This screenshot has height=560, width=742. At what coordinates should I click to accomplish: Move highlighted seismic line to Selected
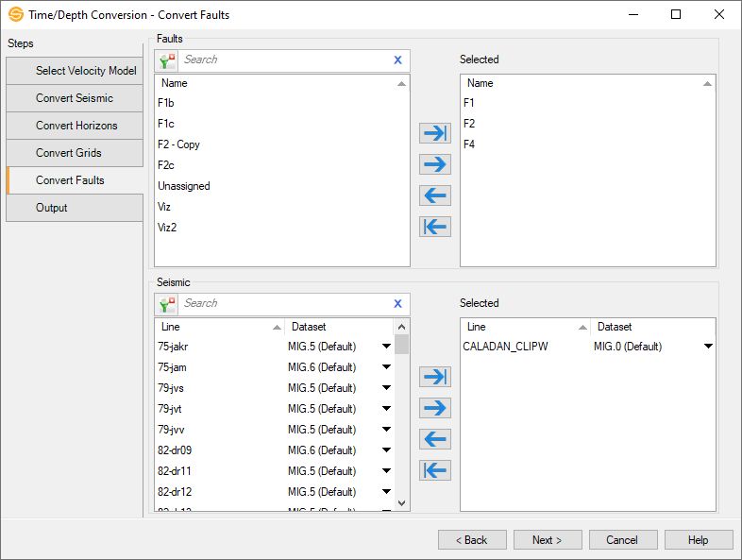(x=435, y=408)
